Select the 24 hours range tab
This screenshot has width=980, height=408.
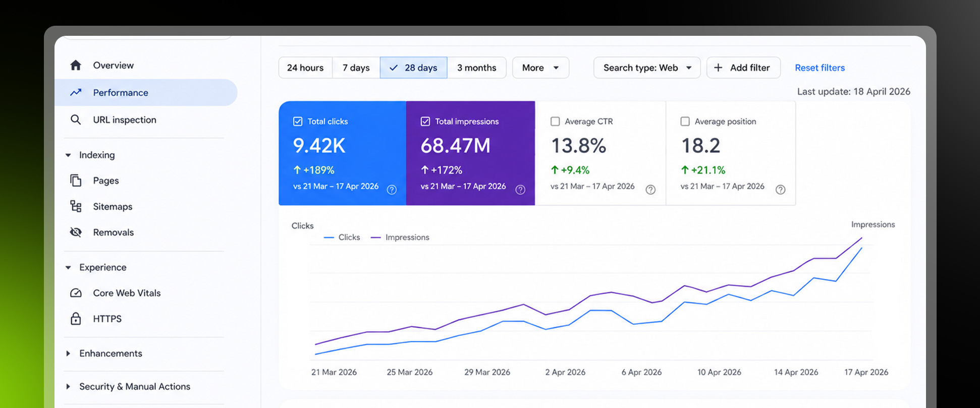pos(305,68)
